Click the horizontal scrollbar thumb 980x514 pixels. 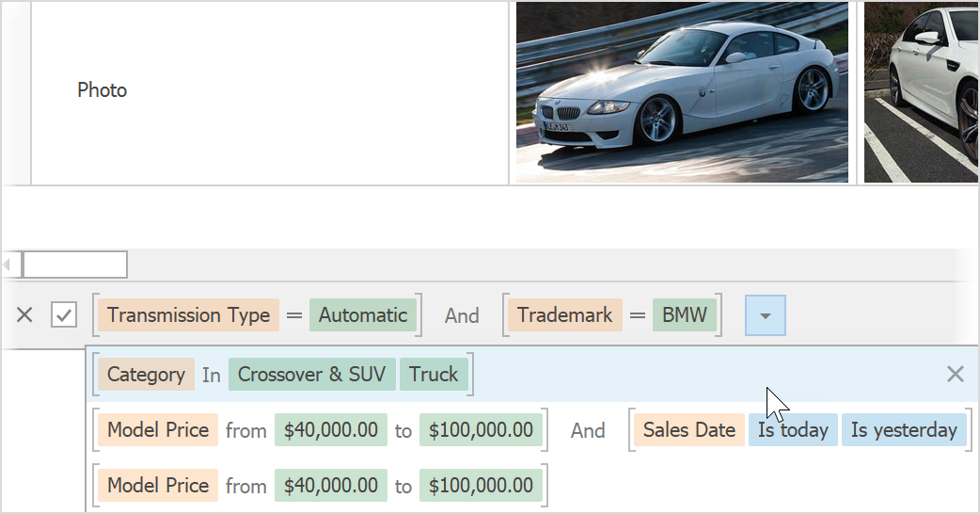(74, 265)
